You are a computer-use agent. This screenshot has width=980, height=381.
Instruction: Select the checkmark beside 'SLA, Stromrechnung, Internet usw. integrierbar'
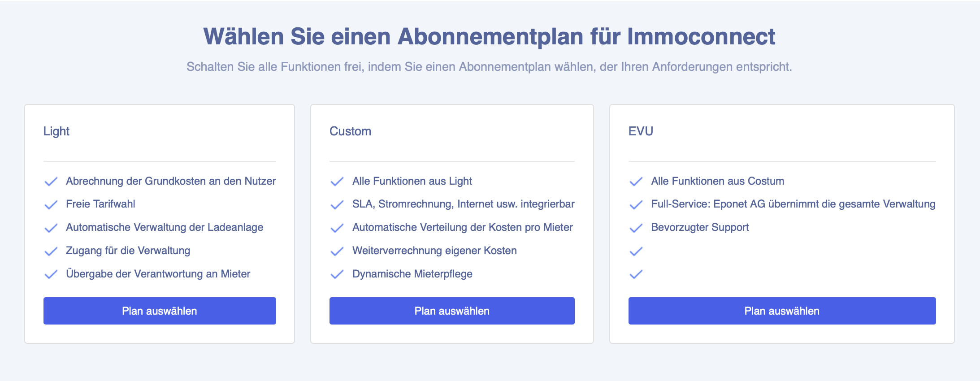337,204
